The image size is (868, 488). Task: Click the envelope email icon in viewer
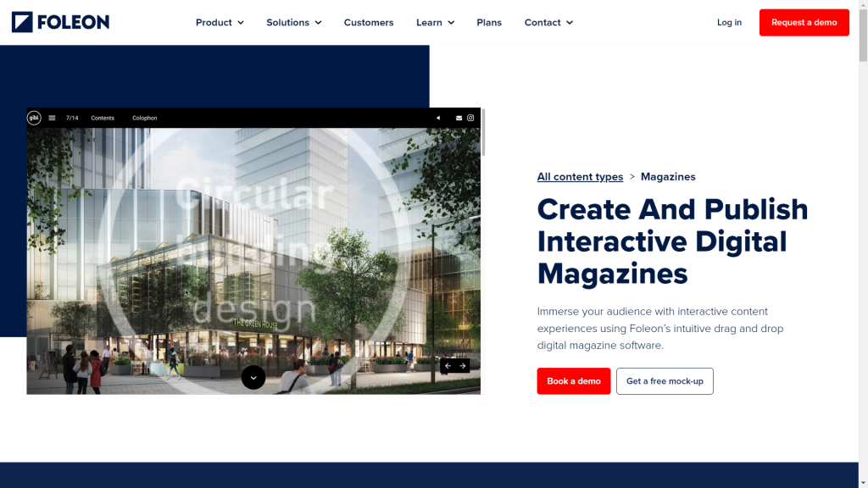(459, 118)
